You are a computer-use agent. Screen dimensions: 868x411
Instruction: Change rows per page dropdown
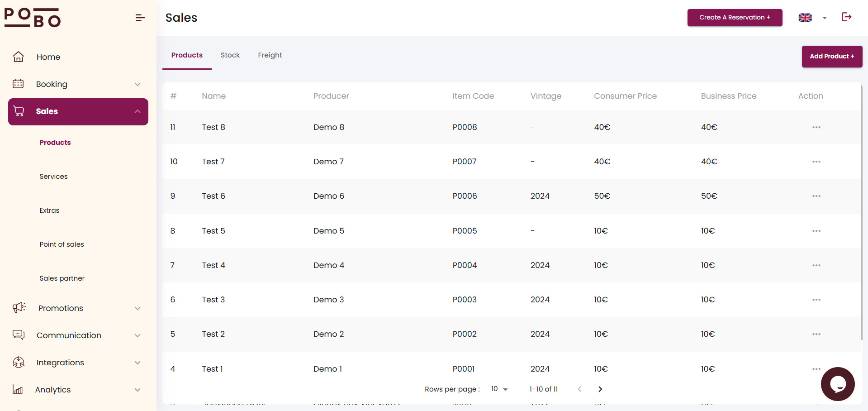pos(499,389)
